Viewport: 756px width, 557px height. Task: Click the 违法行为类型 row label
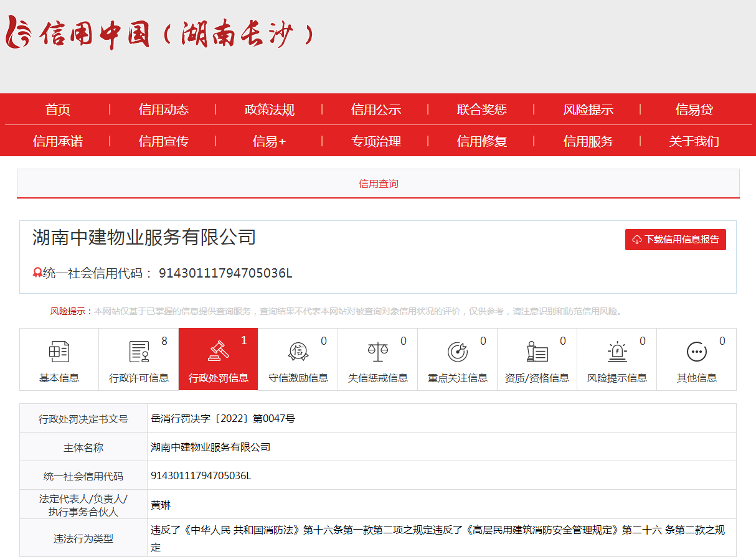point(83,539)
